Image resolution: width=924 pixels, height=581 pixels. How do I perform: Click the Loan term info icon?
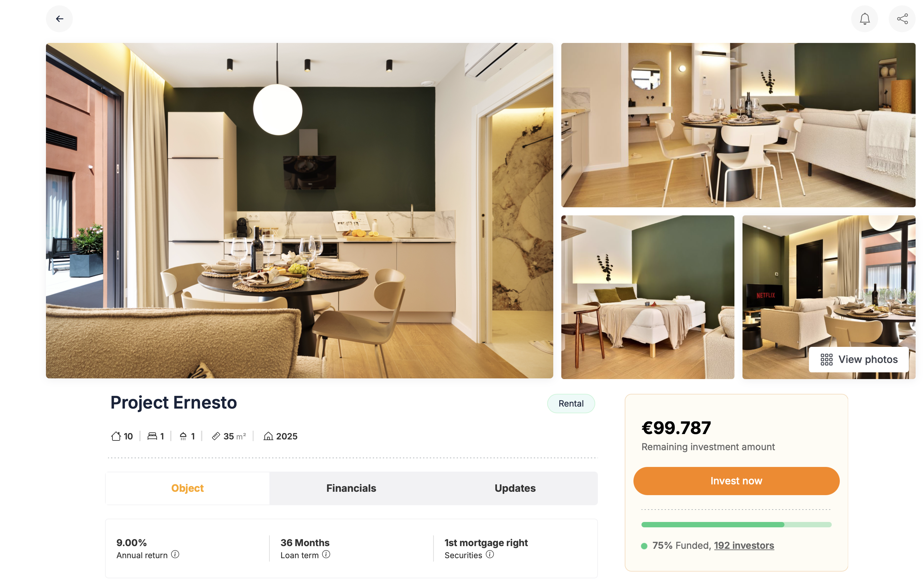(x=326, y=554)
